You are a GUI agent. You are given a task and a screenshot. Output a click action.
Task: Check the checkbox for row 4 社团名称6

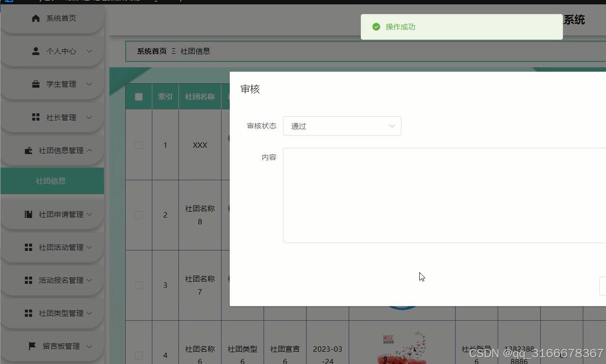139,355
